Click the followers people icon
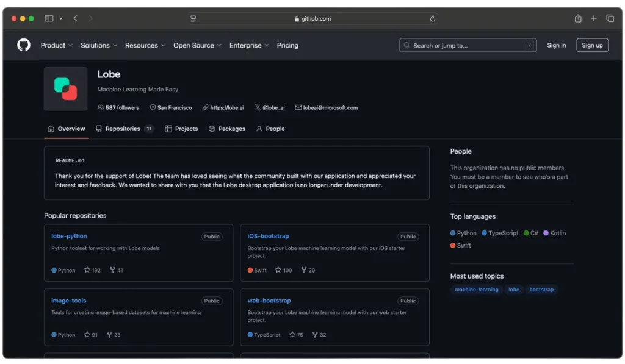The height and width of the screenshot is (364, 625). 101,107
